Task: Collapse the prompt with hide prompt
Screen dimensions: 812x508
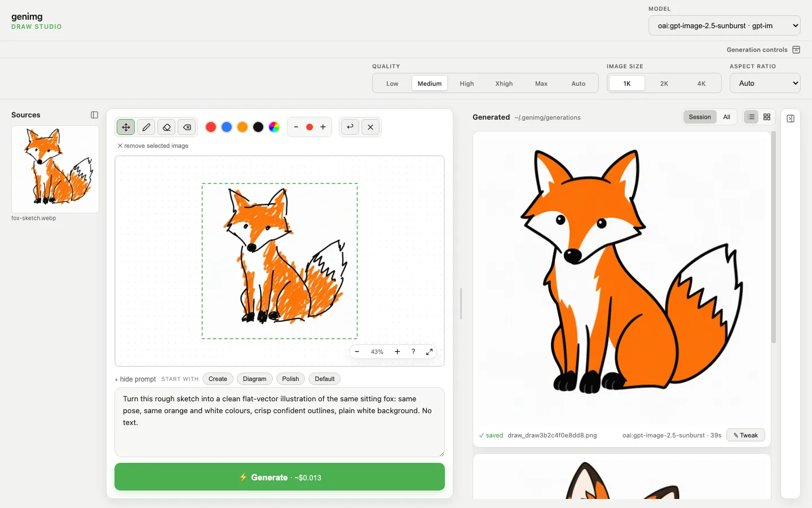Action: point(135,379)
